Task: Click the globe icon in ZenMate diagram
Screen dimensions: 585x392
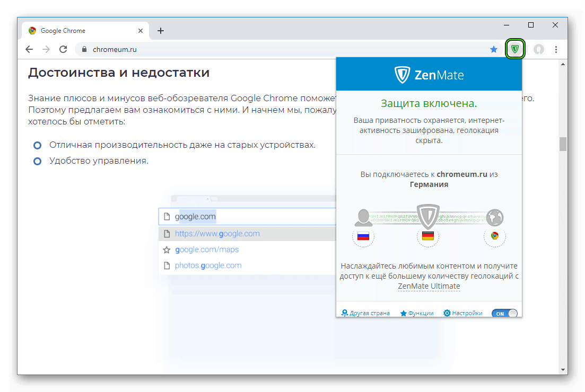Action: coord(495,218)
